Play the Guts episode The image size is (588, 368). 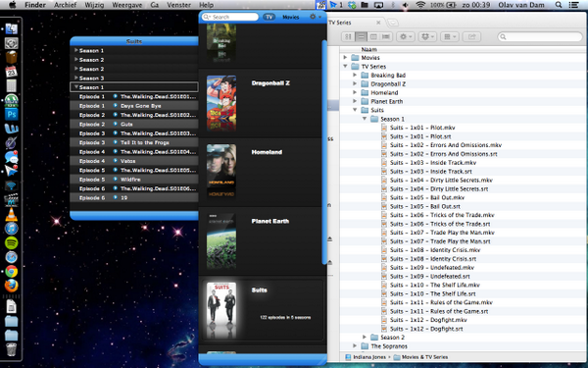click(x=115, y=125)
